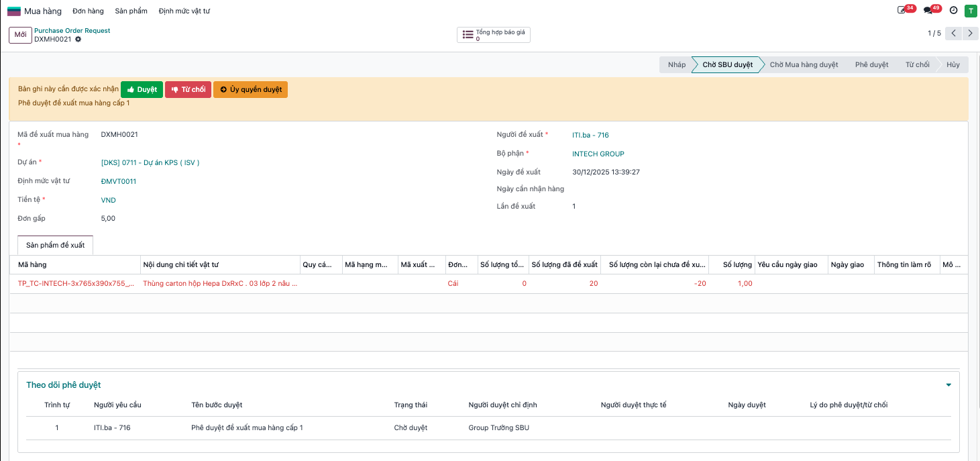The height and width of the screenshot is (461, 980).
Task: Click the clock icon in top bar
Action: point(953,11)
